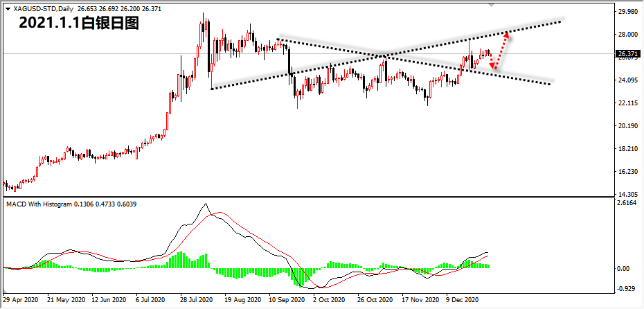The height and width of the screenshot is (309, 644).
Task: Click the 2.6164 MACD scale value
Action: click(628, 203)
